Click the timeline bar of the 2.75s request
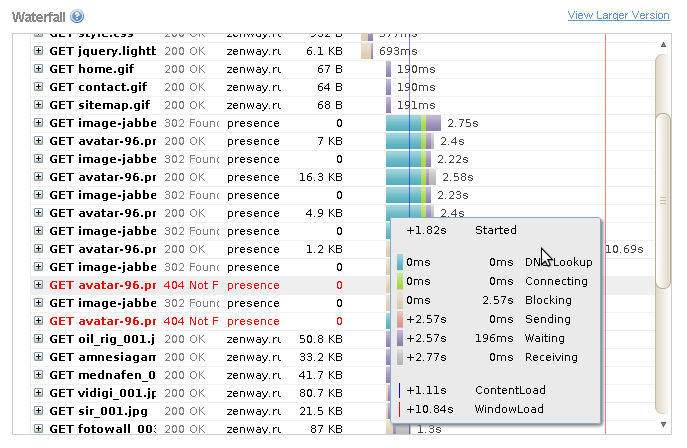The width and height of the screenshot is (687, 448). click(x=413, y=123)
